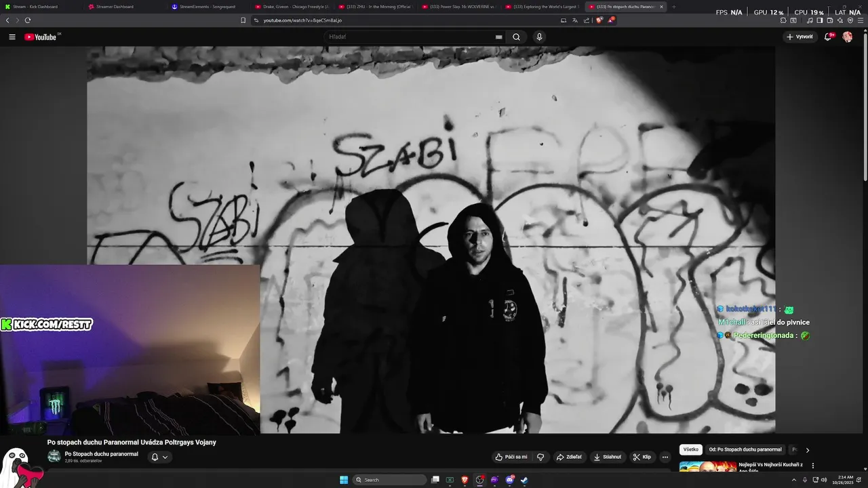Open options for Nejlepší Vs Nejhorší Kuchaři video
868x488 pixels.
(813, 466)
